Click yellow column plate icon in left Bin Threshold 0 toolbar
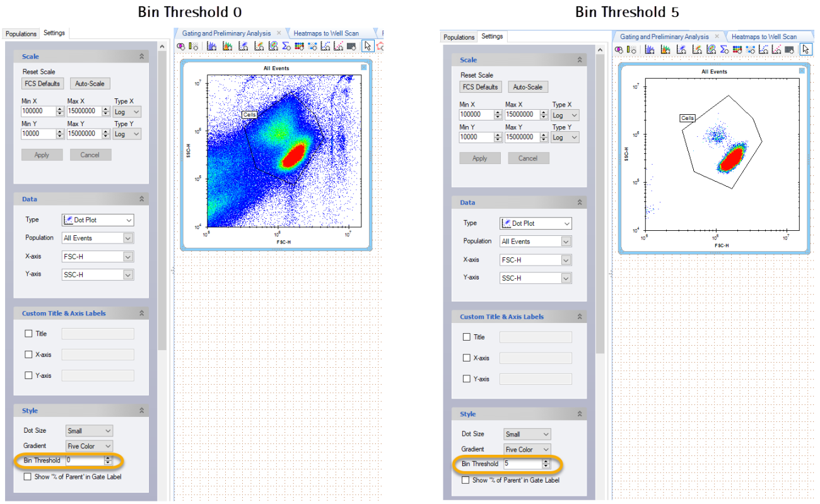This screenshot has width=820, height=504. pyautogui.click(x=193, y=46)
